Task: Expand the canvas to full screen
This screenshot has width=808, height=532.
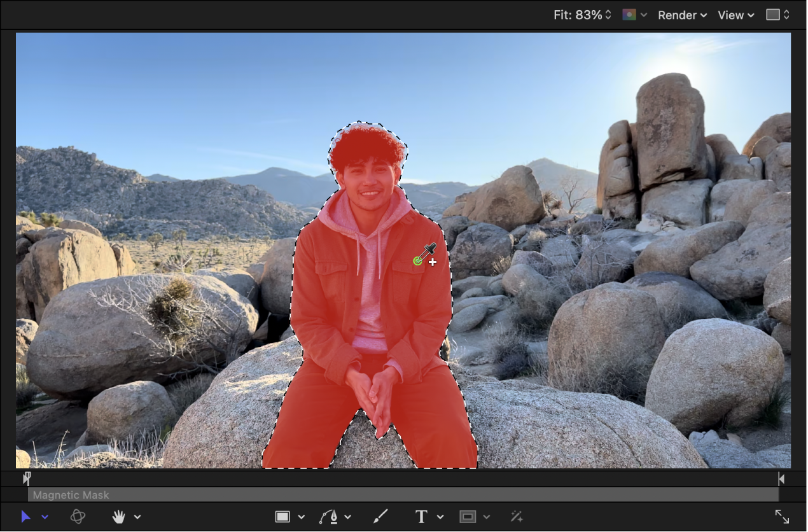Action: pos(781,516)
